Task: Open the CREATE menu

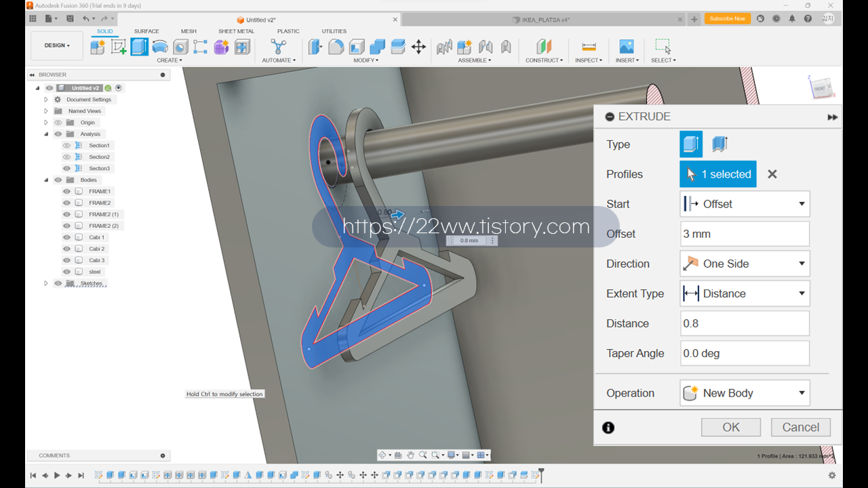Action: coord(170,60)
